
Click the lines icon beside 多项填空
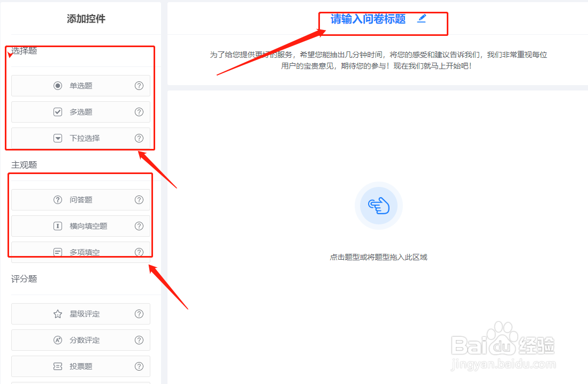(58, 252)
